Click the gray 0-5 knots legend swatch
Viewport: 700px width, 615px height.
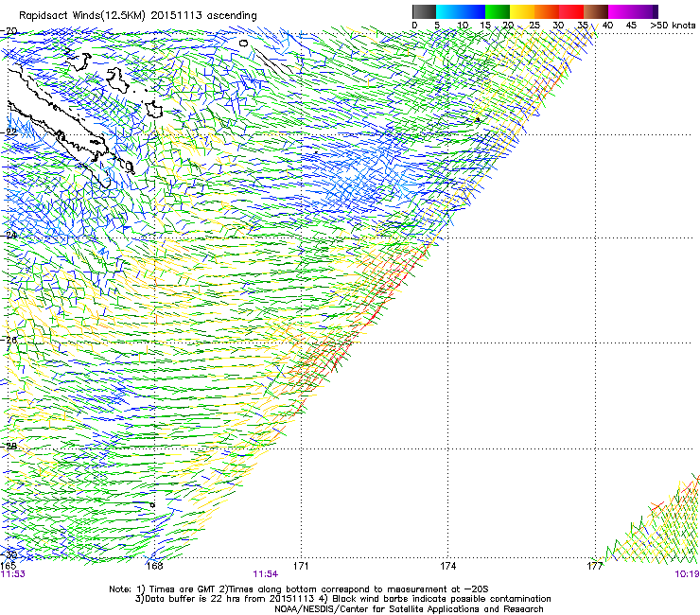click(424, 11)
